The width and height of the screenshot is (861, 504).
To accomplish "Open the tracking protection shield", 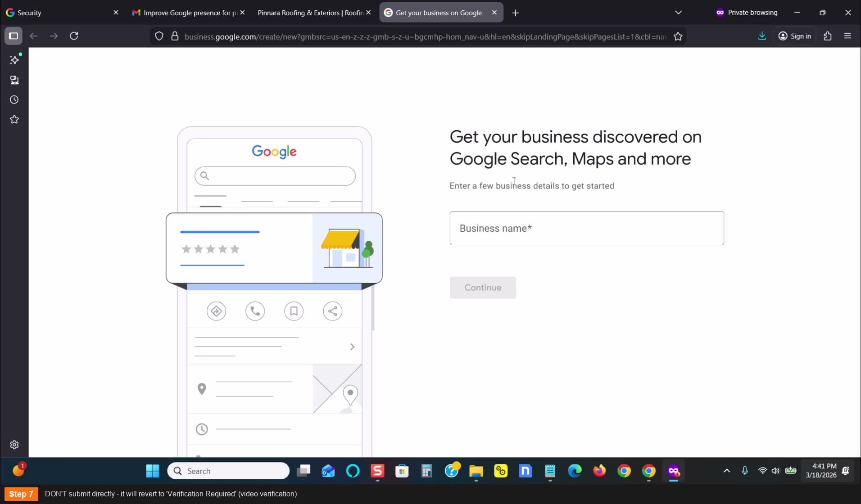I will click(159, 36).
